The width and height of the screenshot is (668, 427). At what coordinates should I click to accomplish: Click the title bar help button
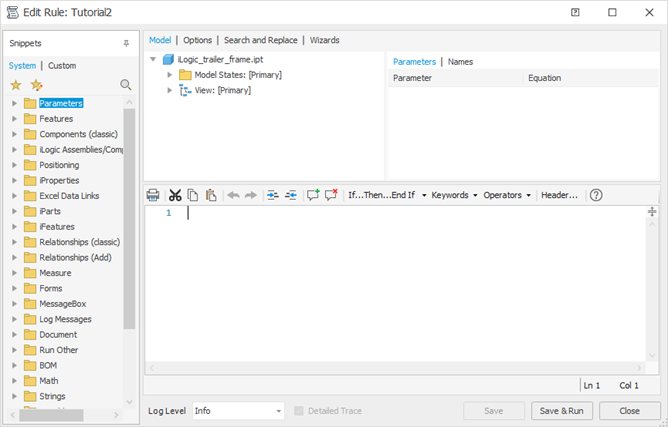pyautogui.click(x=575, y=12)
